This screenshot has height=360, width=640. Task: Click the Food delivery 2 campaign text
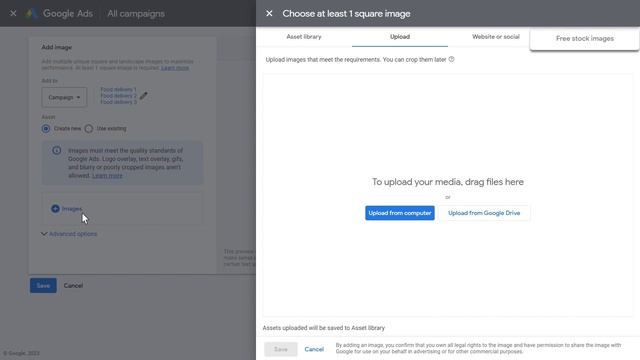pyautogui.click(x=118, y=96)
